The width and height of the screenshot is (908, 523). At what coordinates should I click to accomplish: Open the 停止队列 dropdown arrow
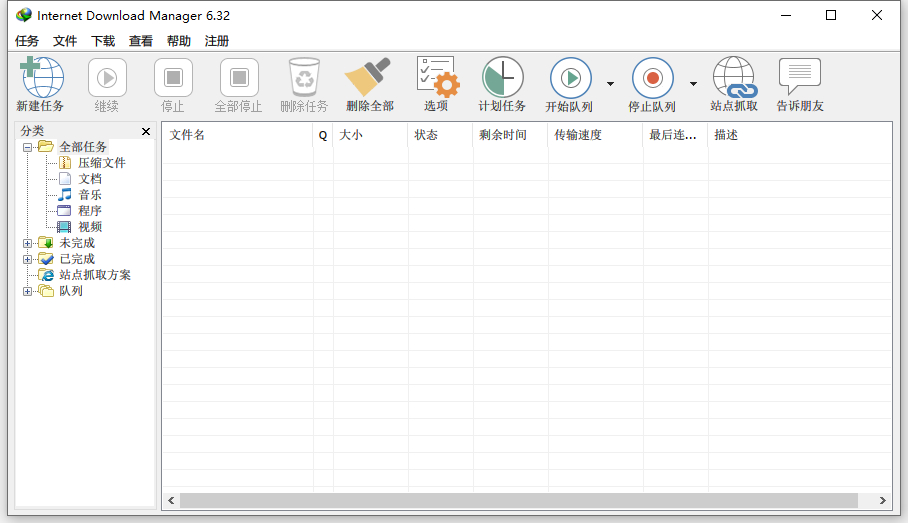point(693,84)
